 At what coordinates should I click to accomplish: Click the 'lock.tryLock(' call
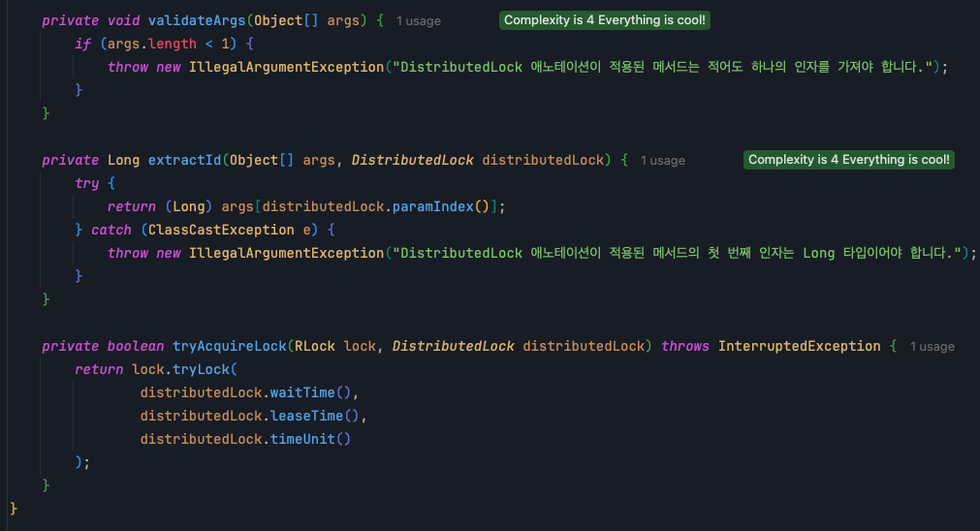184,370
